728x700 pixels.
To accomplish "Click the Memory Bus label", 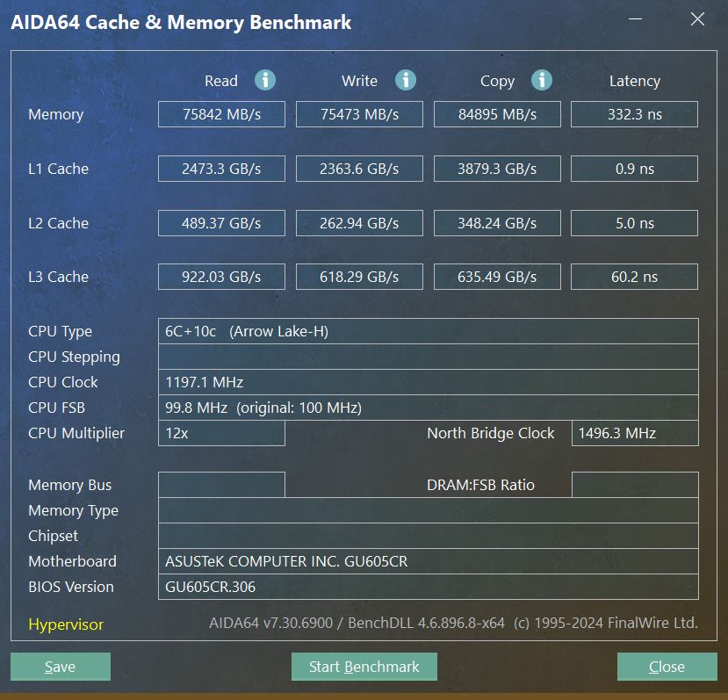I will (70, 486).
